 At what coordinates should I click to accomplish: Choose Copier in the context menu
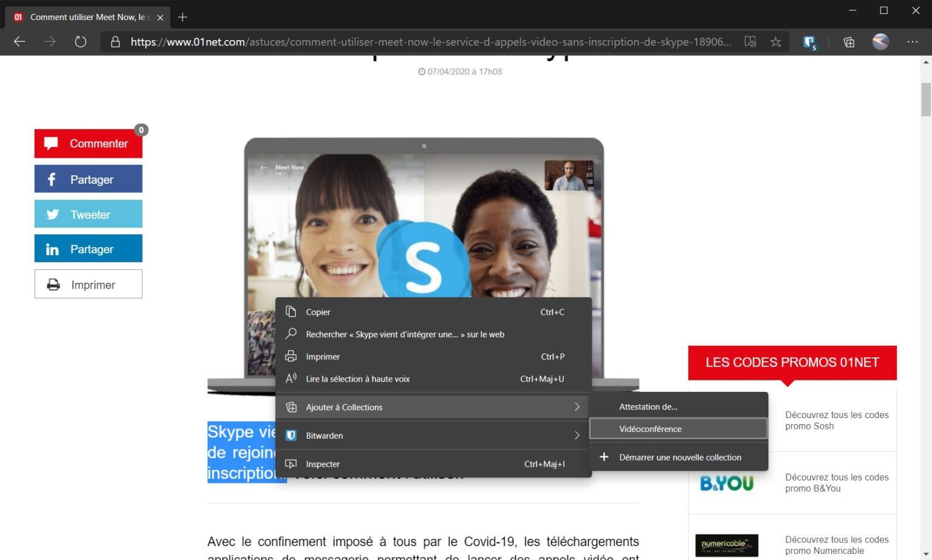pyautogui.click(x=433, y=312)
